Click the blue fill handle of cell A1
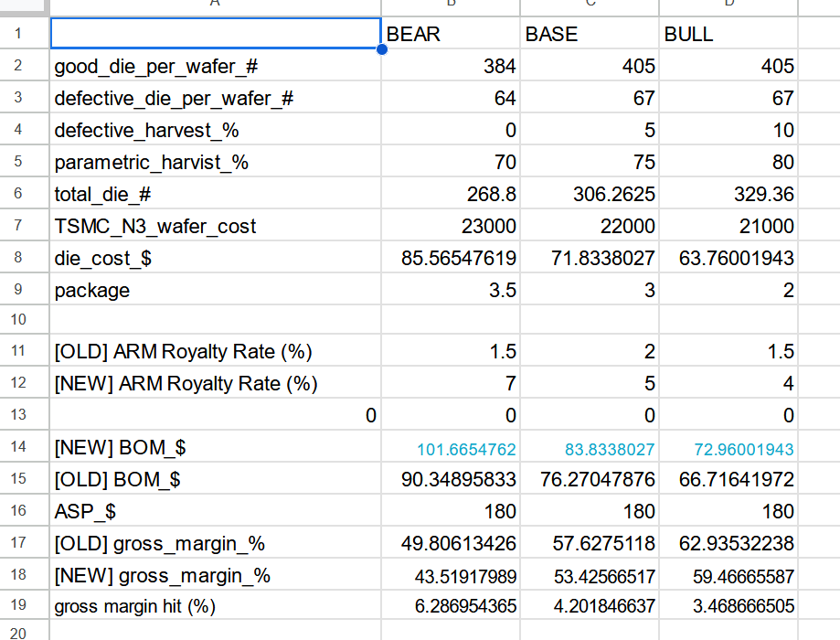This screenshot has height=640, width=840. (x=381, y=49)
